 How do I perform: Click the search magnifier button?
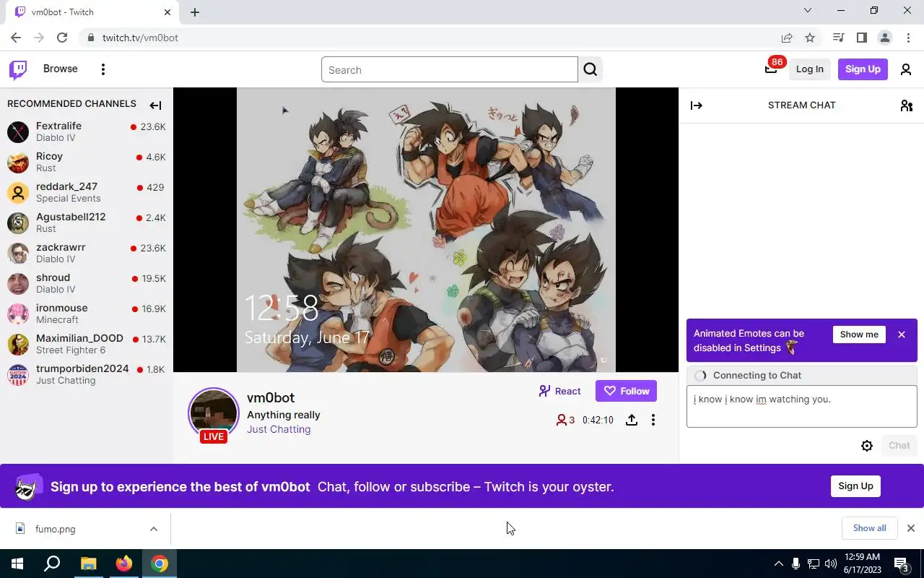(x=590, y=69)
